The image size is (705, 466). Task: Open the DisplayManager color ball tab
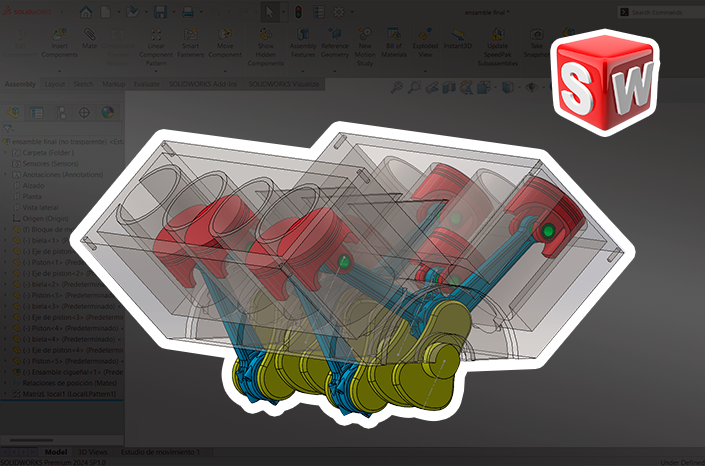coord(107,112)
